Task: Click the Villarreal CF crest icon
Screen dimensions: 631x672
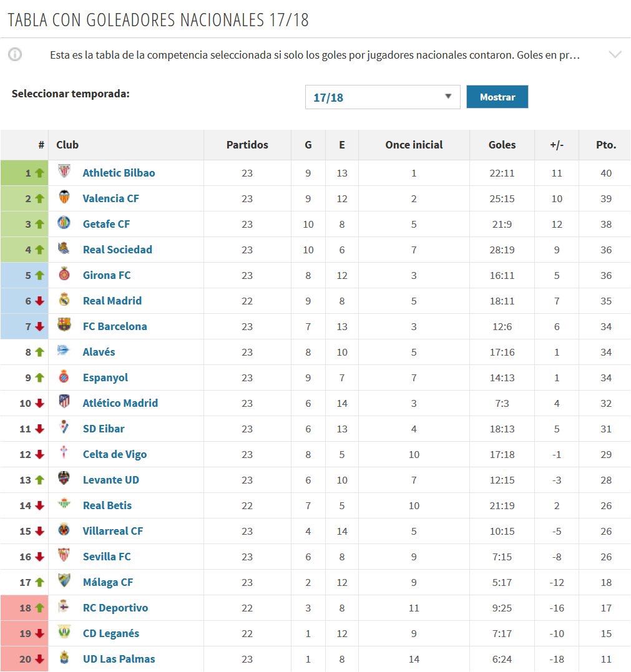Action: point(64,530)
